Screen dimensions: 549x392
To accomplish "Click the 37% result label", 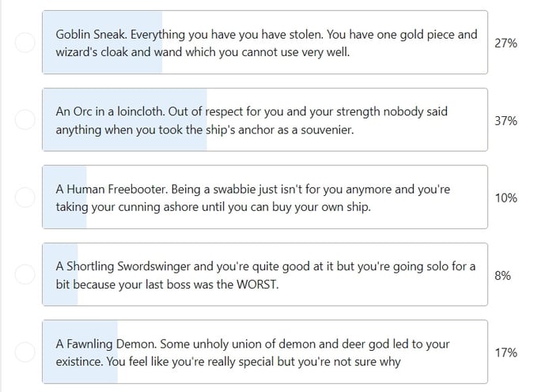I will click(505, 121).
